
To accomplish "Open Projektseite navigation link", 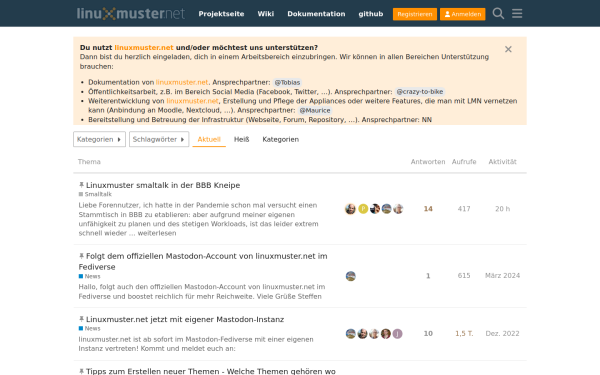I will (x=221, y=14).
